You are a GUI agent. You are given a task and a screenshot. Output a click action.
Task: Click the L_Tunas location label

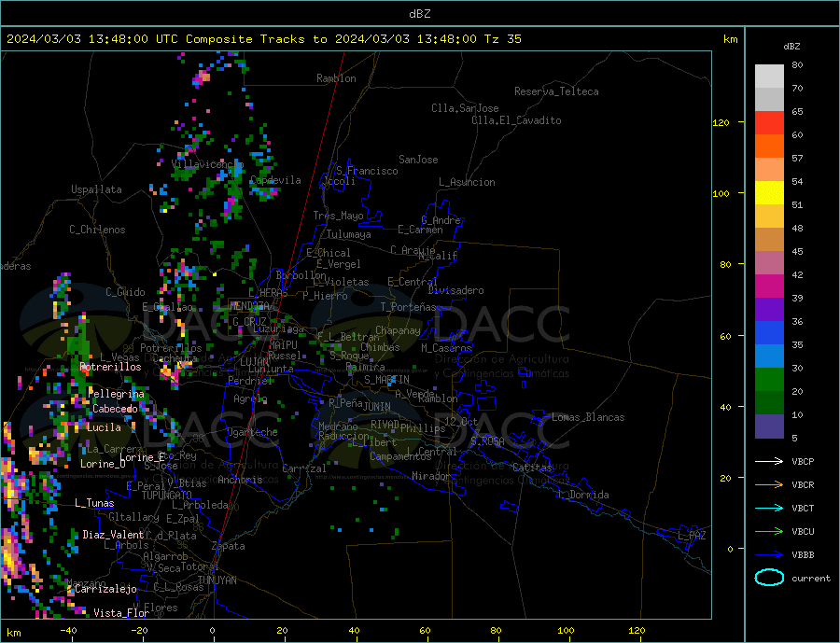(x=94, y=503)
